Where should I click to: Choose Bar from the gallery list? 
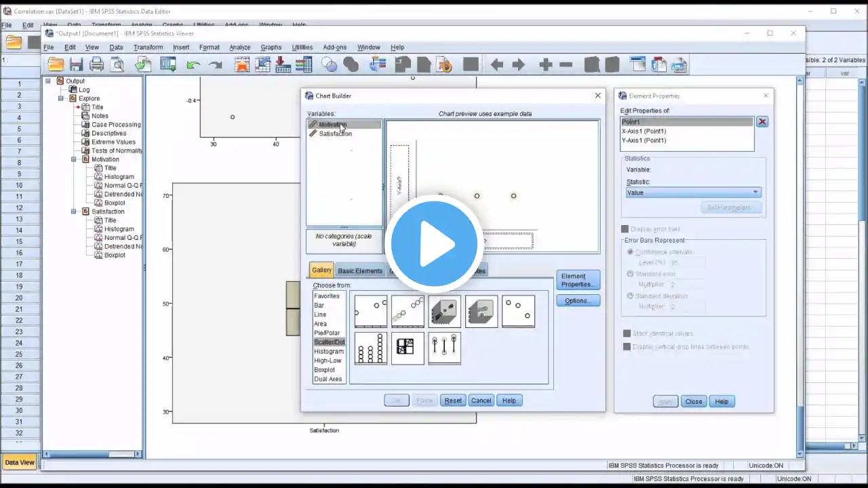319,306
